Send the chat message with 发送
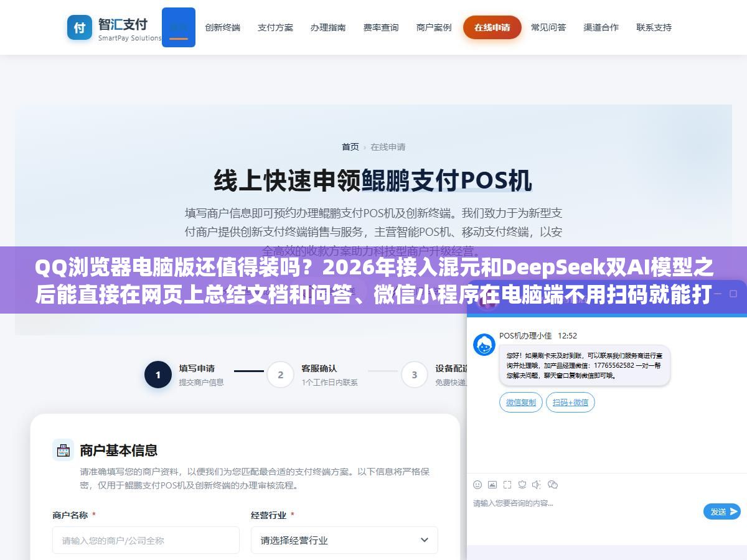The image size is (747, 560). click(722, 511)
